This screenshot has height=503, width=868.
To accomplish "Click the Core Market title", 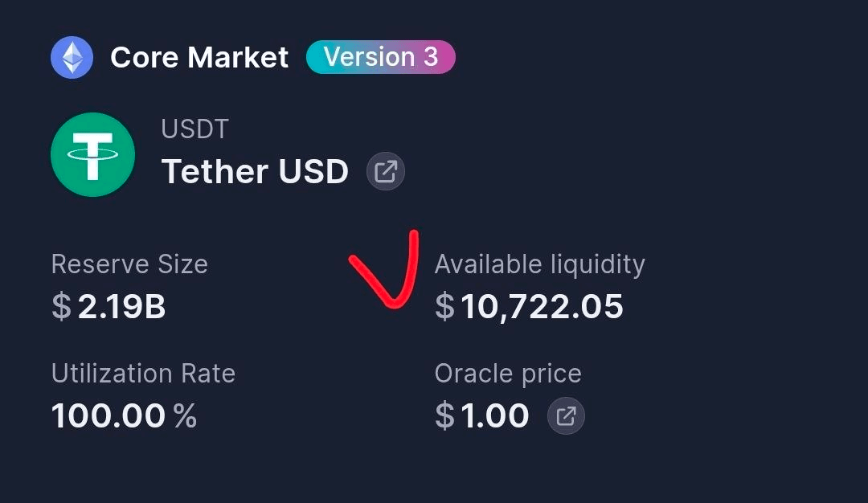I will coord(199,57).
